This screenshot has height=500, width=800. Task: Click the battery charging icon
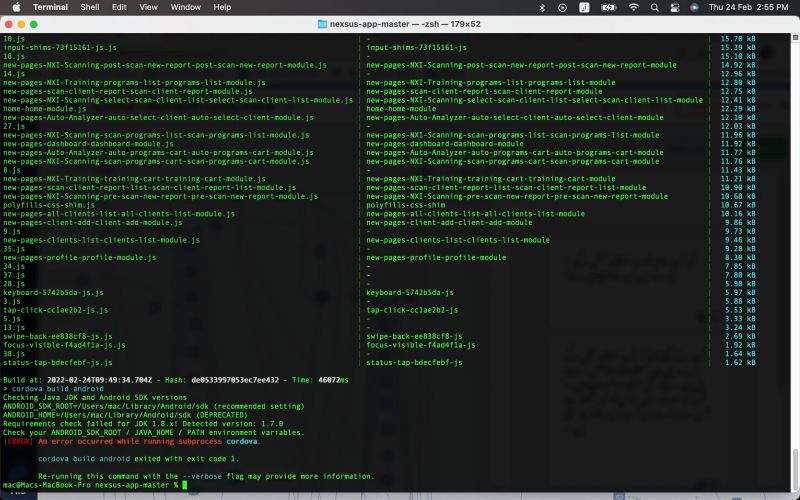coord(609,7)
